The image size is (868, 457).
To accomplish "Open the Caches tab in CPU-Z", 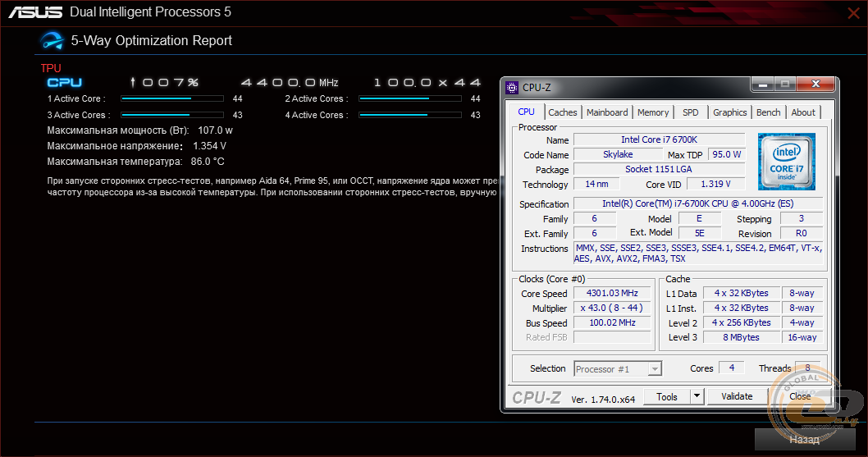I will (x=563, y=112).
